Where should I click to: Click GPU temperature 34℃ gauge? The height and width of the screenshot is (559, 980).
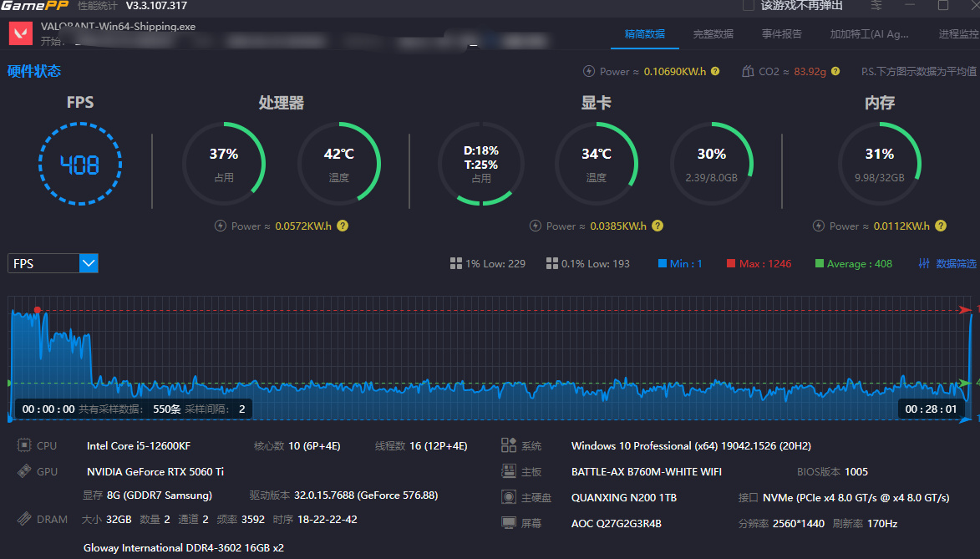click(597, 164)
